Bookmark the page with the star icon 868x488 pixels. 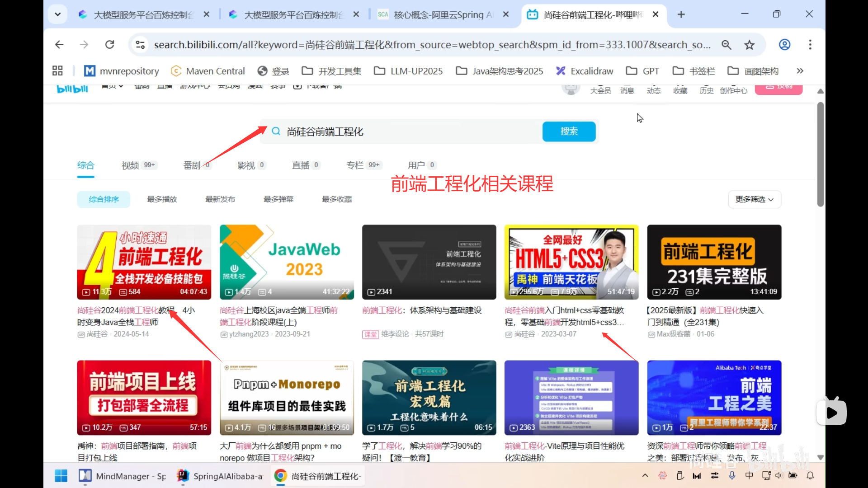(x=750, y=44)
